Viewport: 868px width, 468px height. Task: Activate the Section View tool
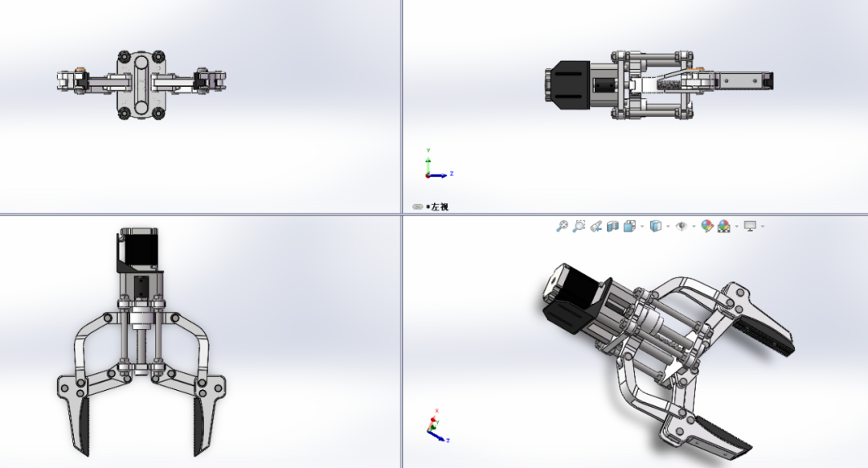612,226
